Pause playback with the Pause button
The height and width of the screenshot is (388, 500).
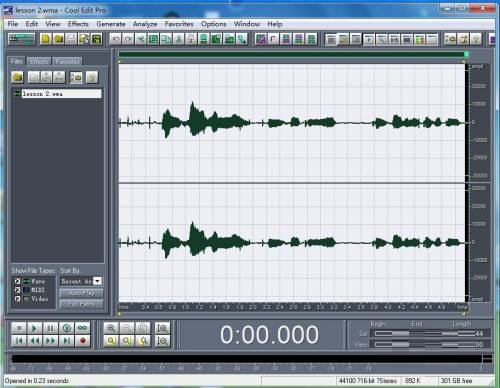[50, 328]
